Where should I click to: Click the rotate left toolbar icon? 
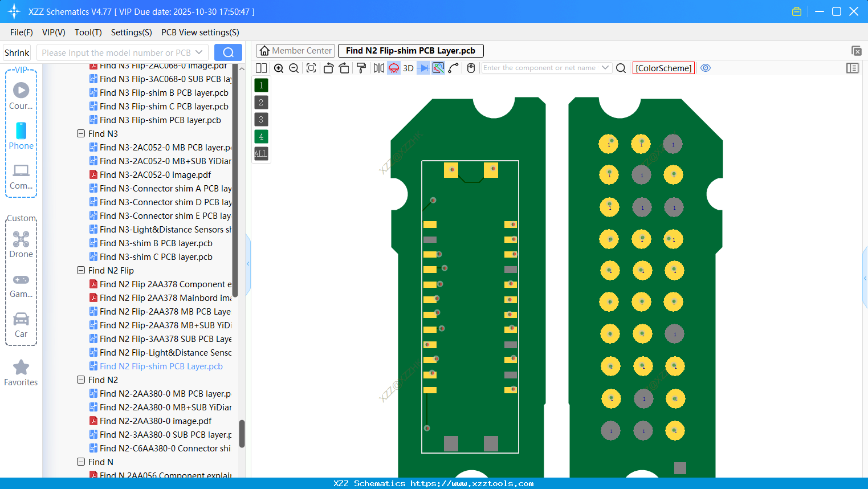[x=328, y=68]
